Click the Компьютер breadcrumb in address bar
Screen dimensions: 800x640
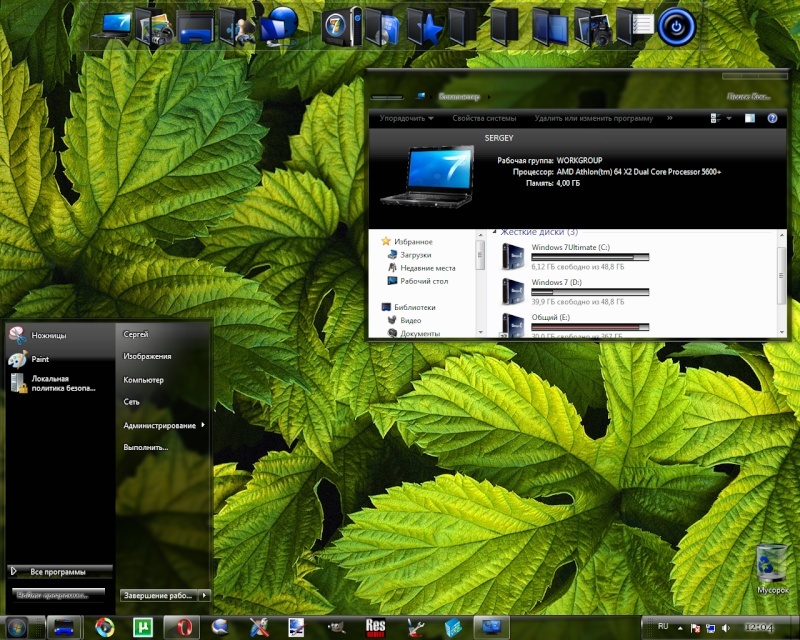pos(459,96)
